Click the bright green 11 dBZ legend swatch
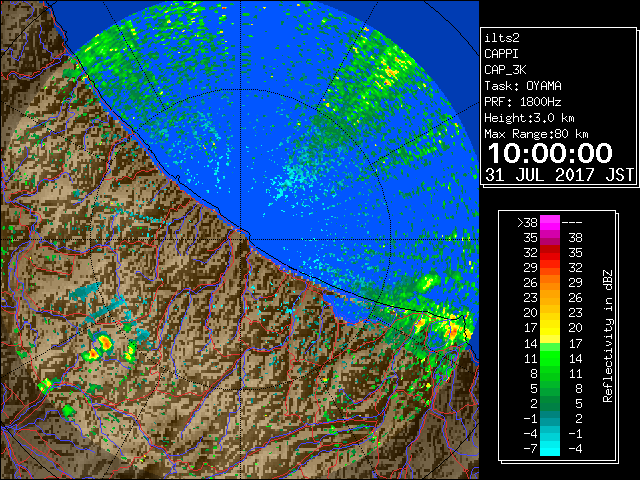The width and height of the screenshot is (640, 480). pos(550,358)
